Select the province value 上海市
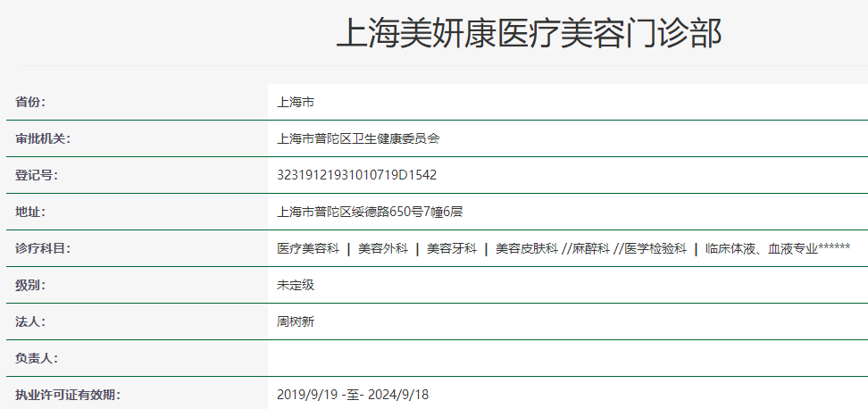Image resolution: width=868 pixels, height=409 pixels. 296,102
